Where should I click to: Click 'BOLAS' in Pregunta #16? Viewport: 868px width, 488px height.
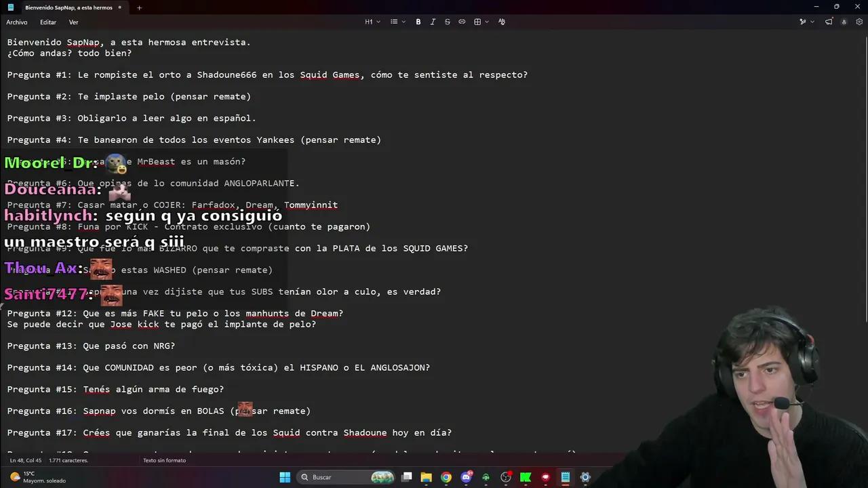point(210,411)
